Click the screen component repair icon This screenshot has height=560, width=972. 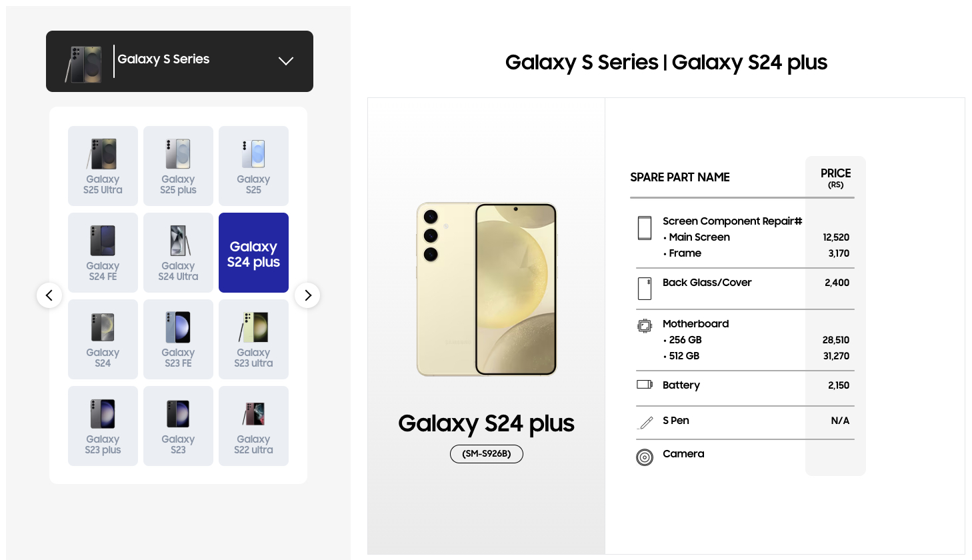(x=645, y=228)
